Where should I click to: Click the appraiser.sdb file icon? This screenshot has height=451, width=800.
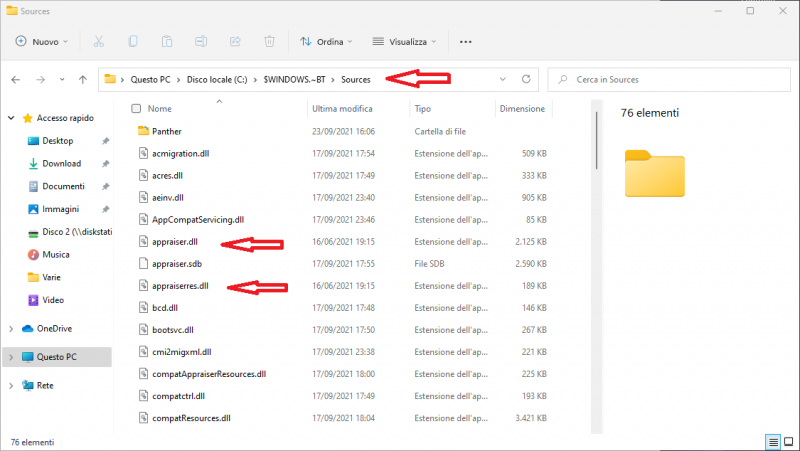143,264
